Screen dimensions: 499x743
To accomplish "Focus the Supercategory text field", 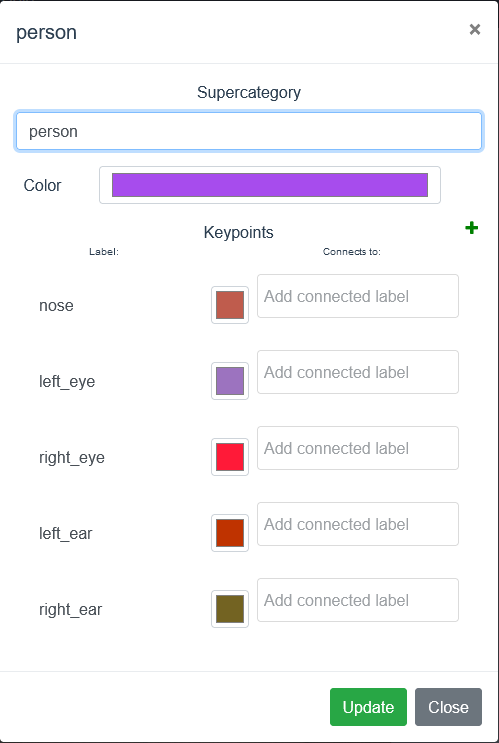I will (x=249, y=131).
